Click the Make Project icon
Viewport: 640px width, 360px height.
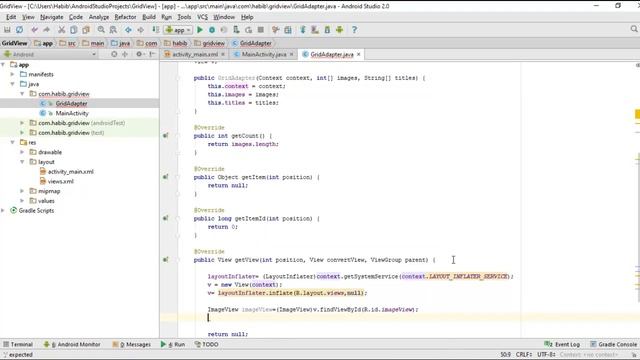click(x=156, y=30)
